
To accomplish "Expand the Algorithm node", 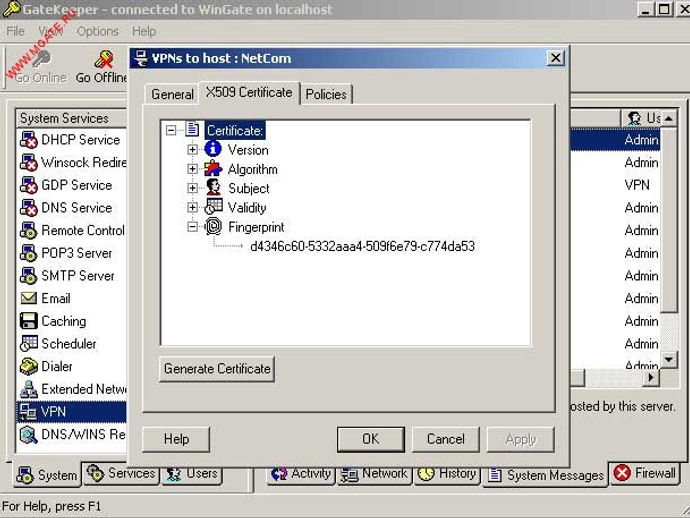I will [192, 169].
